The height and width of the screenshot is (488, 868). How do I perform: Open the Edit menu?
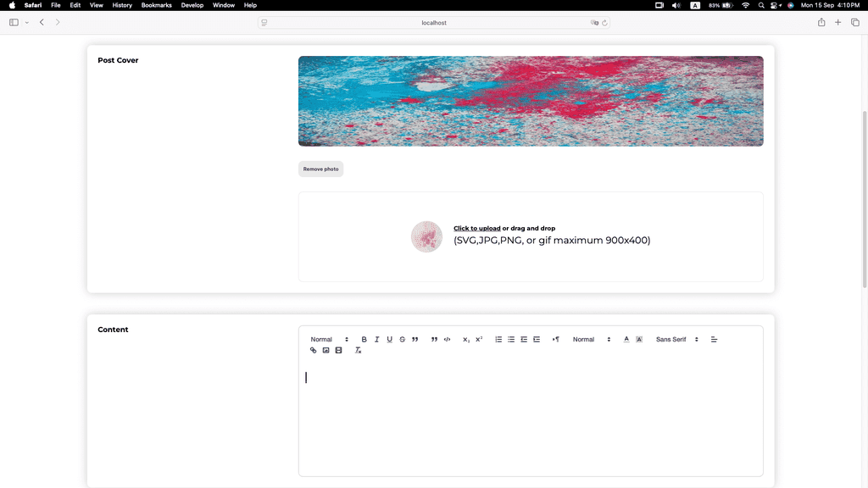click(75, 5)
